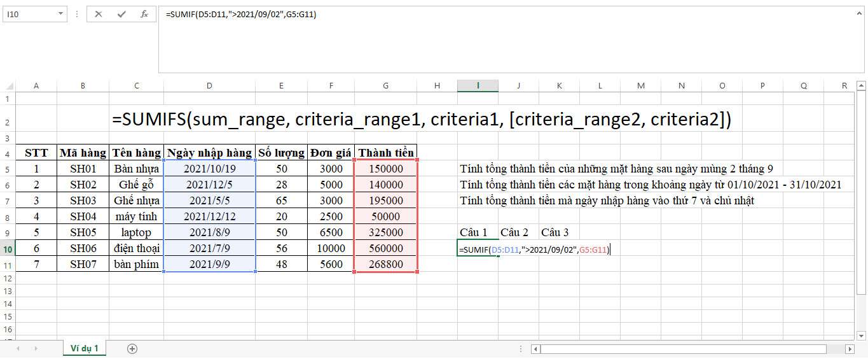Screen dimensions: 868x359
Task: Go to next sheet with right arrow
Action: click(x=36, y=348)
